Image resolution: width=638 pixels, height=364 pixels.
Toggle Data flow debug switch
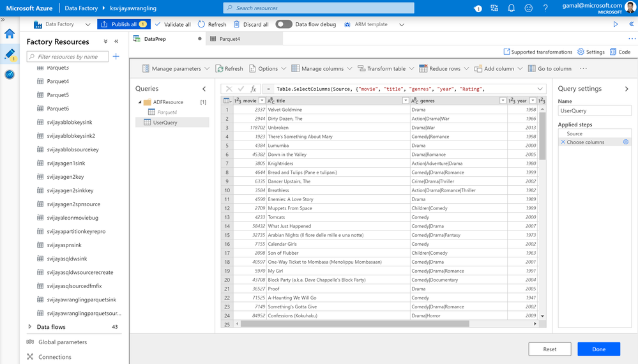pyautogui.click(x=284, y=24)
